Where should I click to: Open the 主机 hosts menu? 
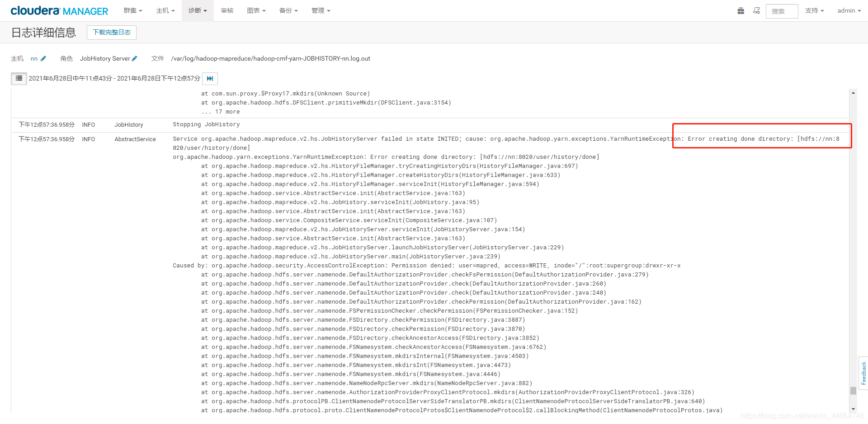pos(165,10)
